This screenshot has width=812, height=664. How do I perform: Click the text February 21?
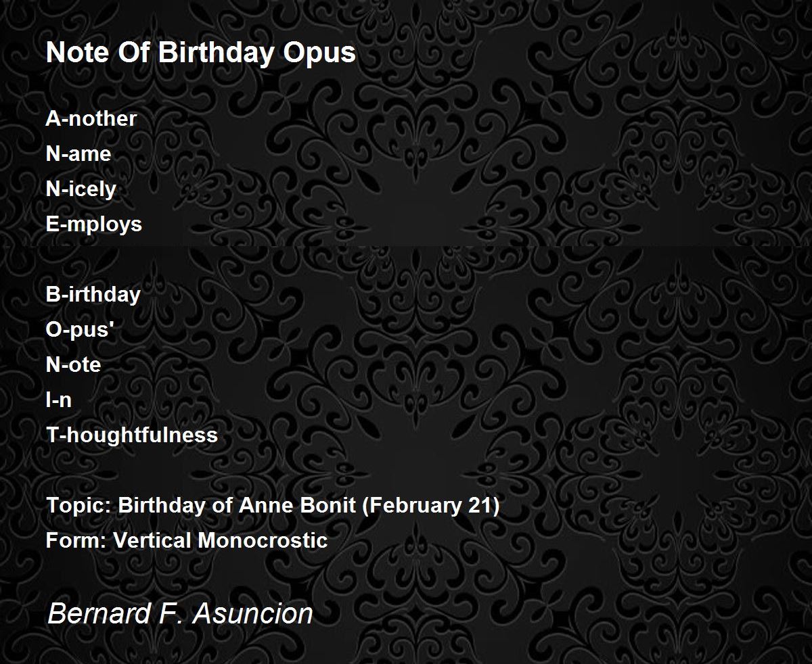pos(430,506)
